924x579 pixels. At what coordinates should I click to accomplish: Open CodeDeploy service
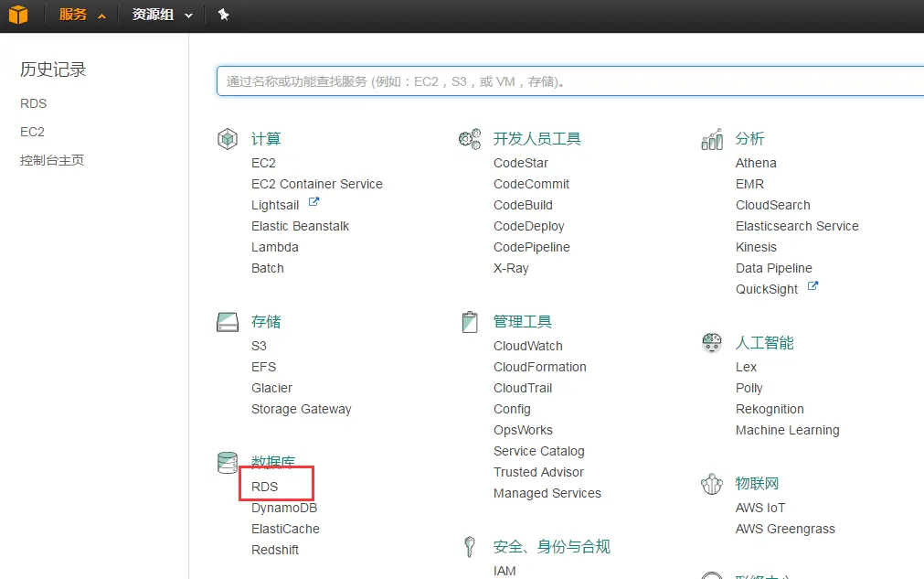529,227
